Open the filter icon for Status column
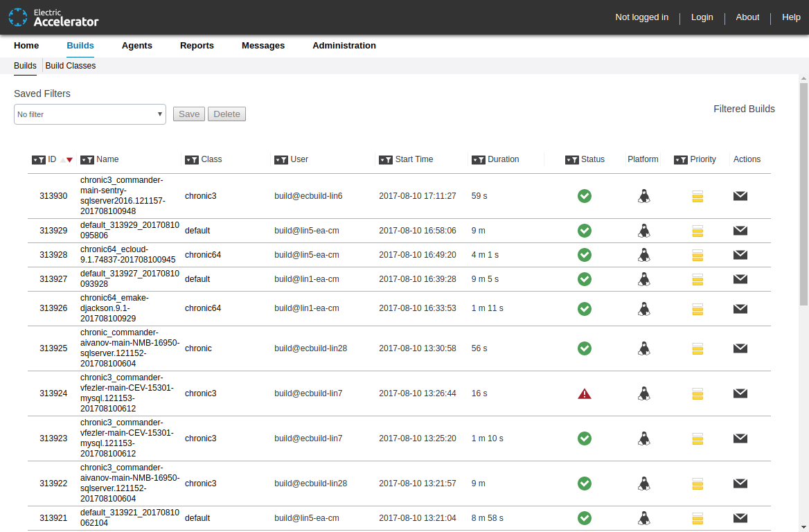 point(572,160)
